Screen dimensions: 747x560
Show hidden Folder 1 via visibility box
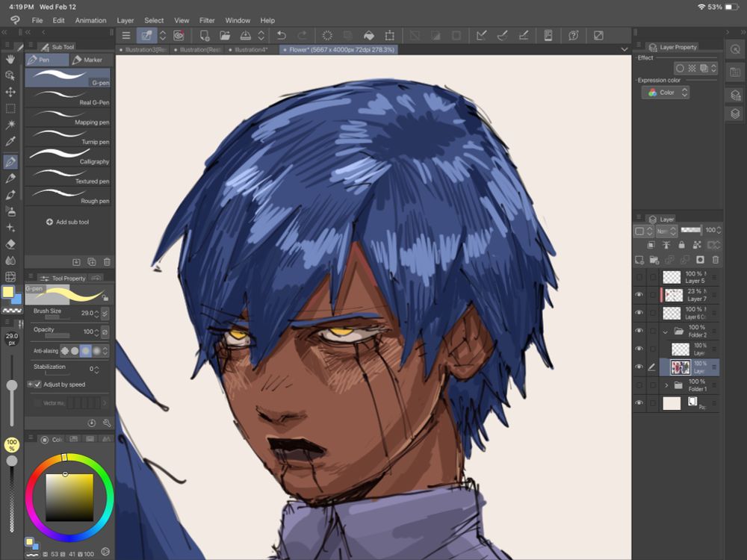tap(639, 385)
